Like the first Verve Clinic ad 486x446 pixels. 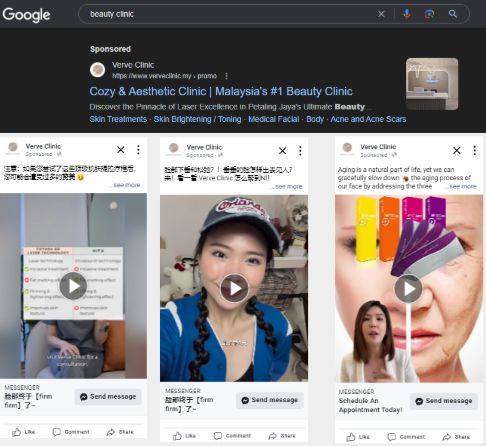pyautogui.click(x=23, y=432)
